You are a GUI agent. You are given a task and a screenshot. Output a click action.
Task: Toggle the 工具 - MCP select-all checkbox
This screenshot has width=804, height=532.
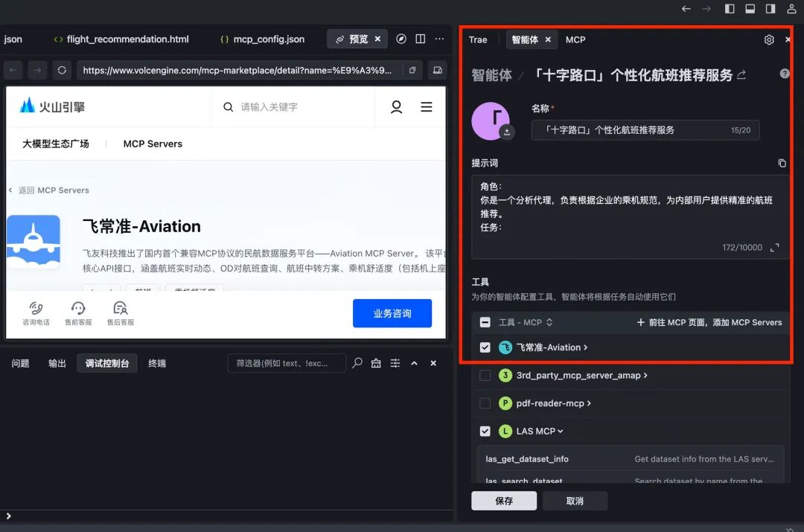pos(485,322)
